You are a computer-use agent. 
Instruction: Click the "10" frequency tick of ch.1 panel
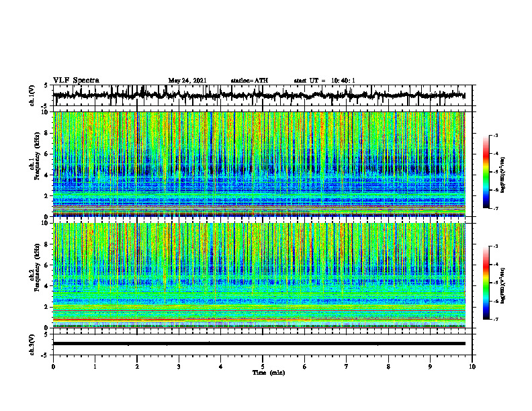(x=46, y=112)
